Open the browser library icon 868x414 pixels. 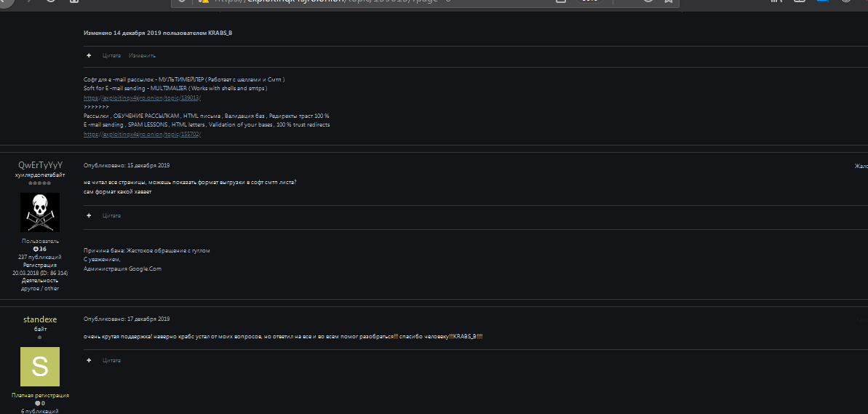click(x=776, y=2)
